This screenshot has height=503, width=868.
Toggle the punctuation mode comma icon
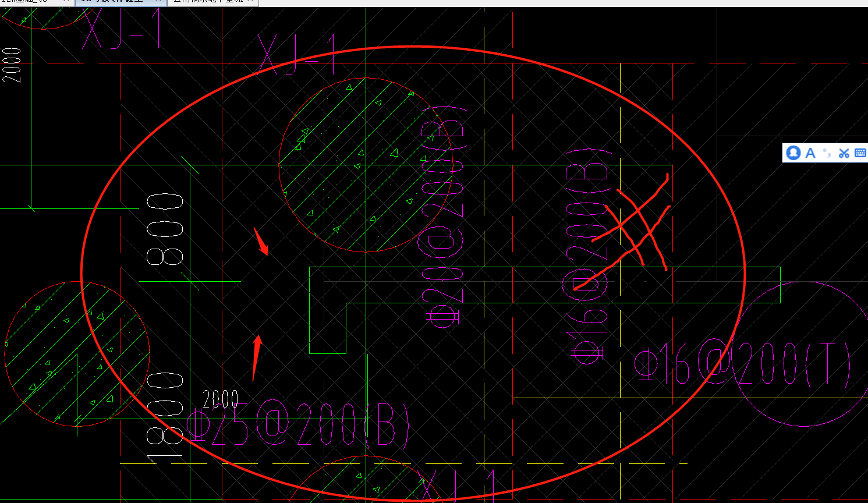click(827, 153)
